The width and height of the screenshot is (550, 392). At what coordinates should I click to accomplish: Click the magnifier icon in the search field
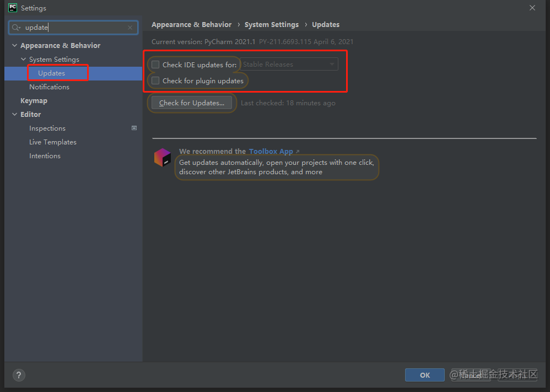click(x=17, y=27)
